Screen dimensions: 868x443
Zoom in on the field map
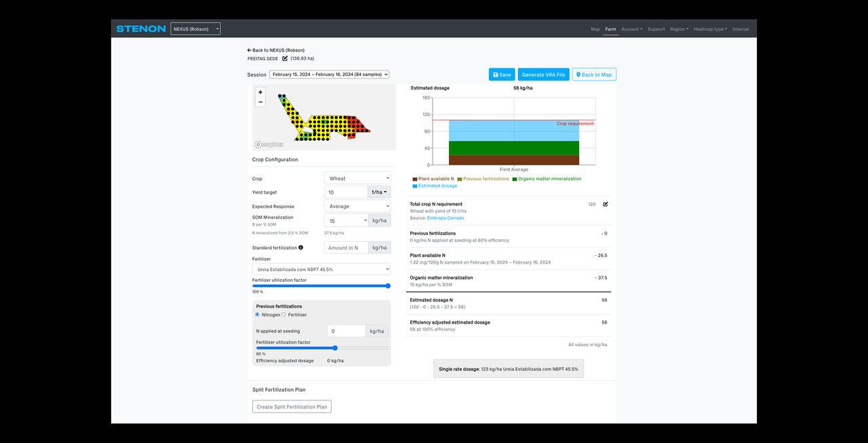point(260,92)
